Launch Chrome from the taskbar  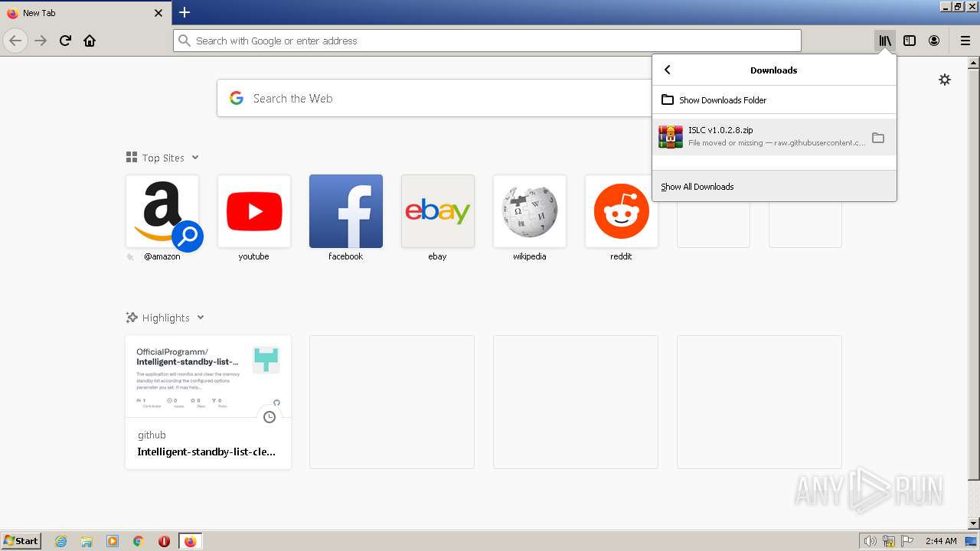point(139,541)
